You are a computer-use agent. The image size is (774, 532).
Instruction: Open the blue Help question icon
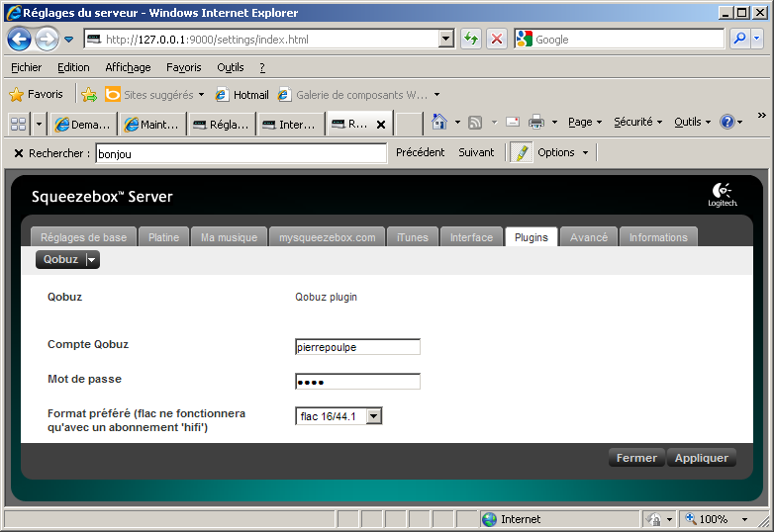[727, 122]
